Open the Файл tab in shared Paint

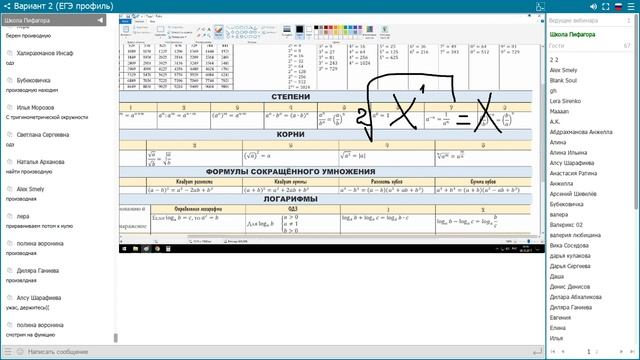(x=125, y=21)
